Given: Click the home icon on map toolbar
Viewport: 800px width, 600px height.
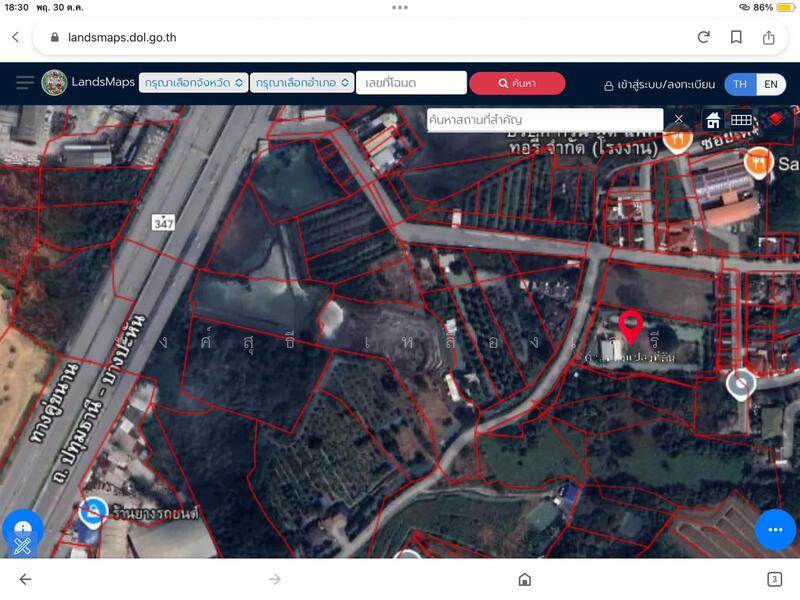Looking at the screenshot, I should coord(714,120).
